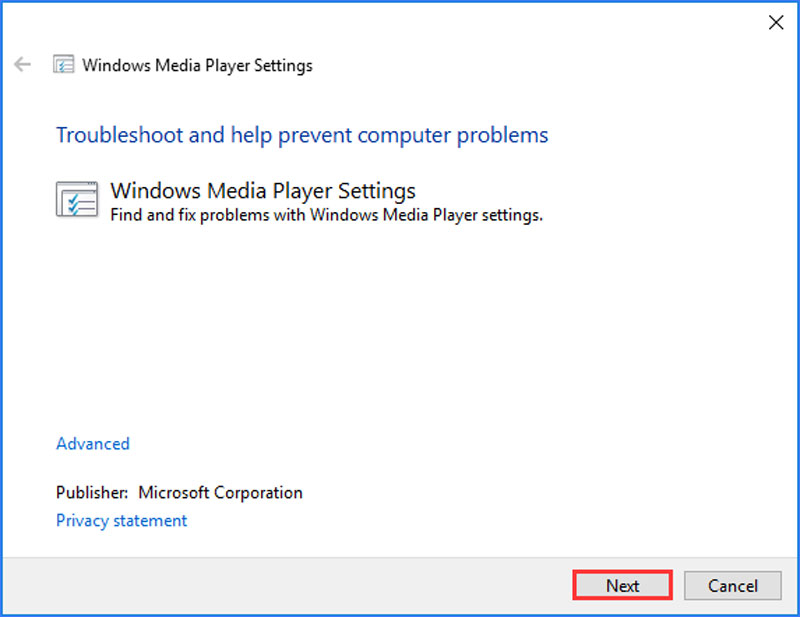
Task: Close the troubleshooter window
Action: coord(776,22)
